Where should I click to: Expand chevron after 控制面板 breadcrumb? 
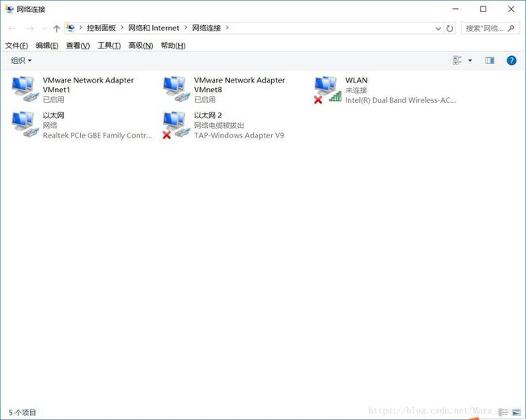pyautogui.click(x=122, y=28)
